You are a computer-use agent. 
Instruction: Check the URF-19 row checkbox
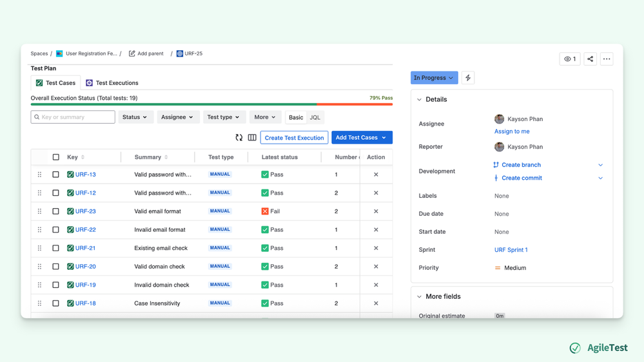56,285
